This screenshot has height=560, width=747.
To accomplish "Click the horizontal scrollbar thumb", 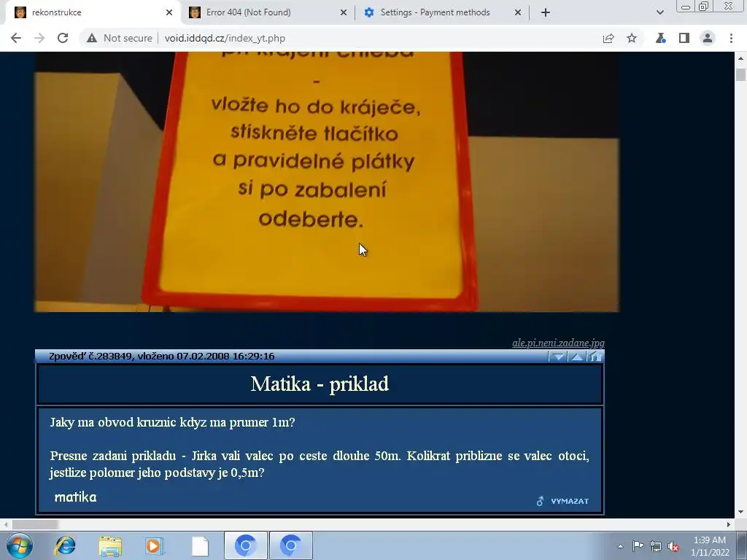I will click(35, 524).
